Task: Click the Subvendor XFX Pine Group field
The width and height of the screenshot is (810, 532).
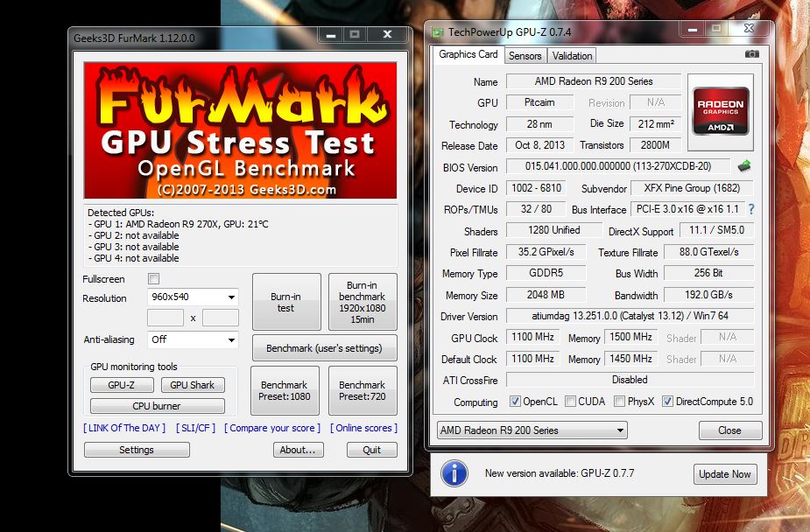Action: (x=692, y=188)
